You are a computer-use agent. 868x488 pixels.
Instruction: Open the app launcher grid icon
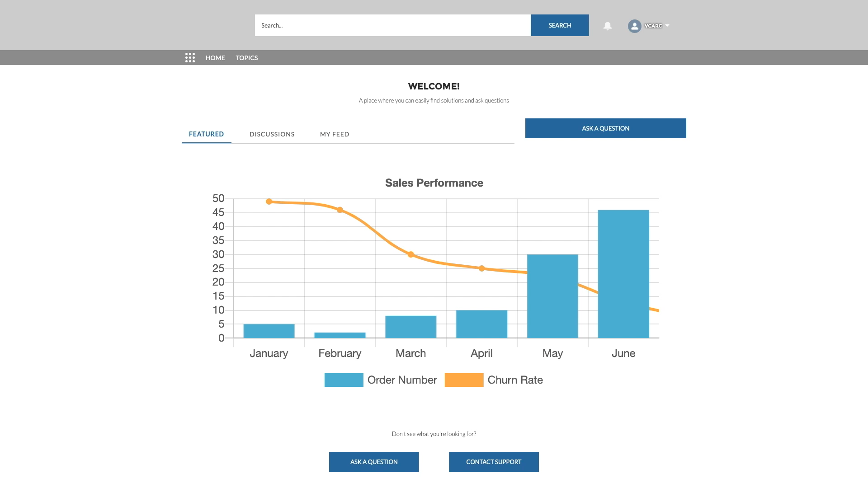click(190, 58)
